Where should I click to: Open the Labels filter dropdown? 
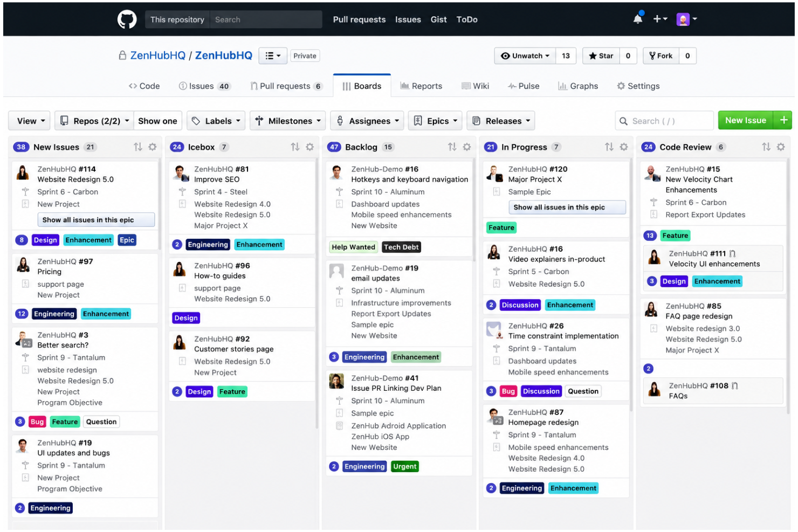(216, 121)
